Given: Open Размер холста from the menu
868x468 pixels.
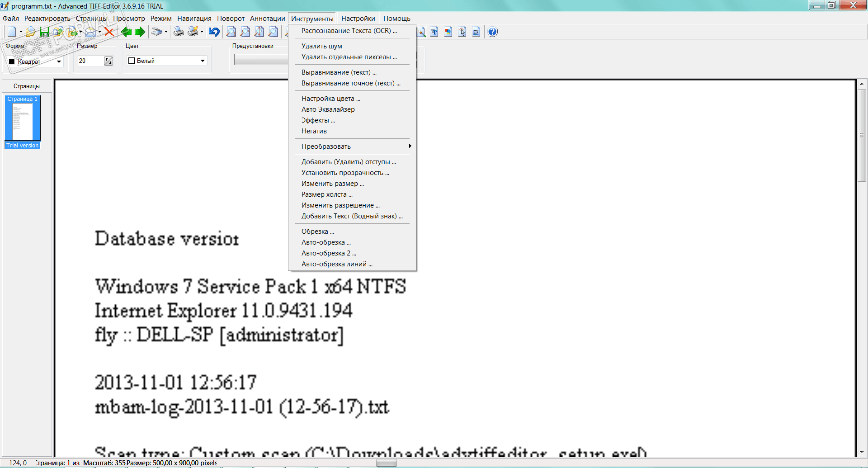Looking at the screenshot, I should point(352,194).
